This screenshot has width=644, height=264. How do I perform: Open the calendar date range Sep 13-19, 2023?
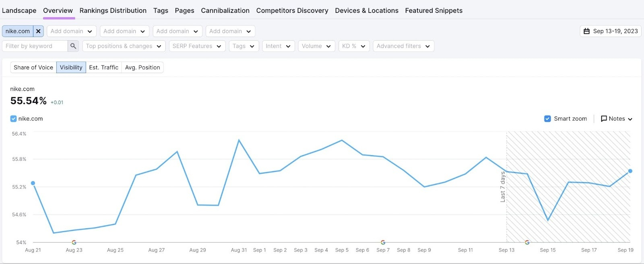click(611, 31)
